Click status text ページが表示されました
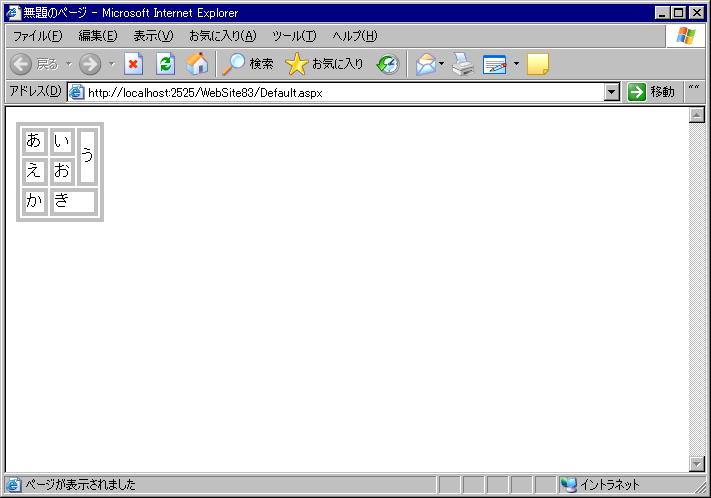The width and height of the screenshot is (711, 498). click(80, 485)
